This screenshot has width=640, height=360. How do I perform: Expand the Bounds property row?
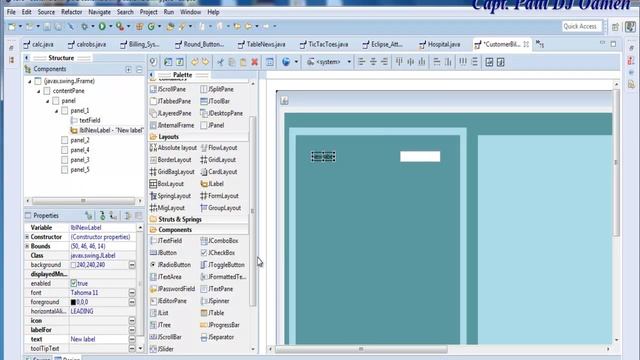27,246
